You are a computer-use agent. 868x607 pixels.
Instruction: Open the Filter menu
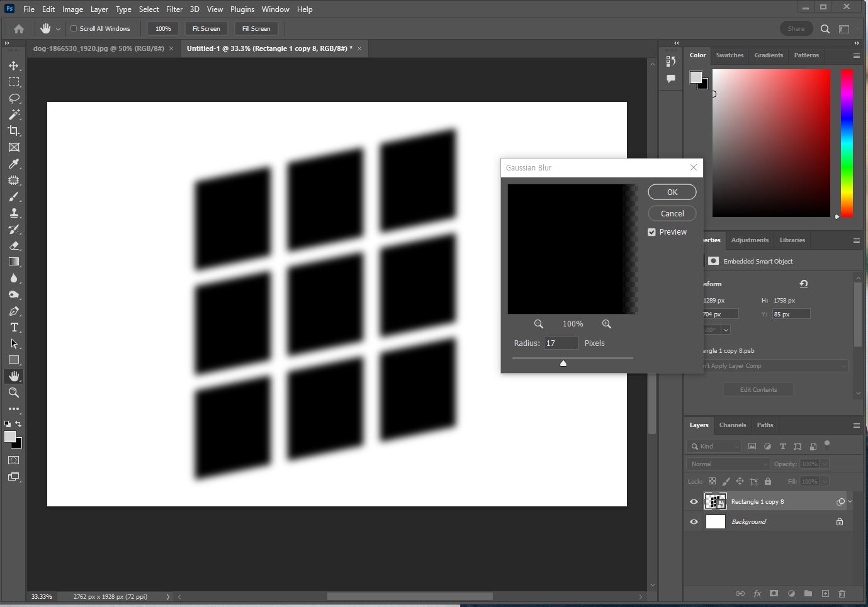[x=174, y=9]
